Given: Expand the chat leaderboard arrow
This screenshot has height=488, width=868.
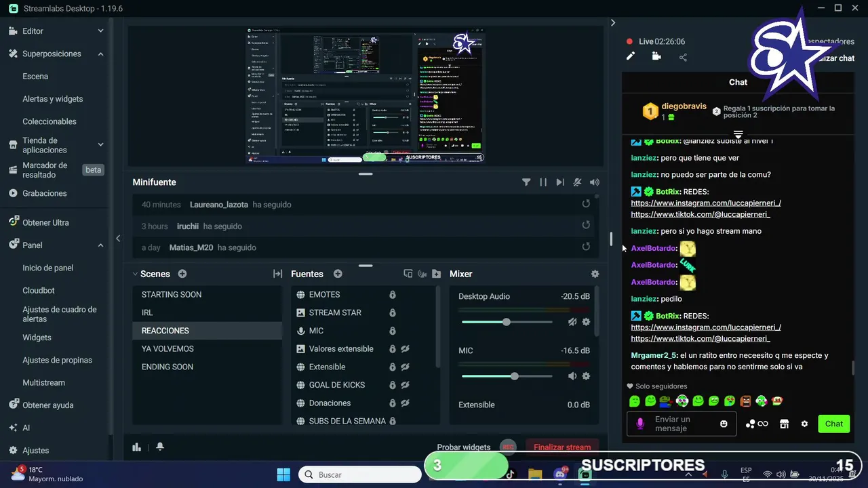Looking at the screenshot, I should tap(738, 134).
